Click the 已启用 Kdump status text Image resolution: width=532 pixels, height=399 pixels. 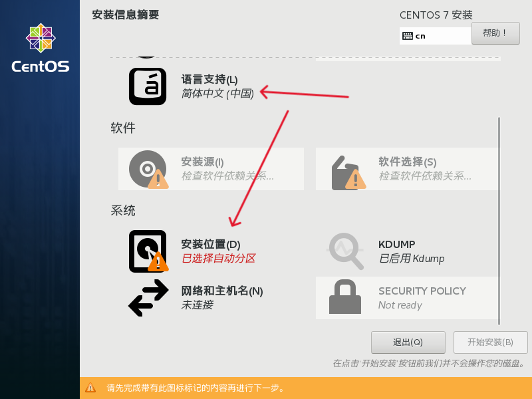(411, 259)
